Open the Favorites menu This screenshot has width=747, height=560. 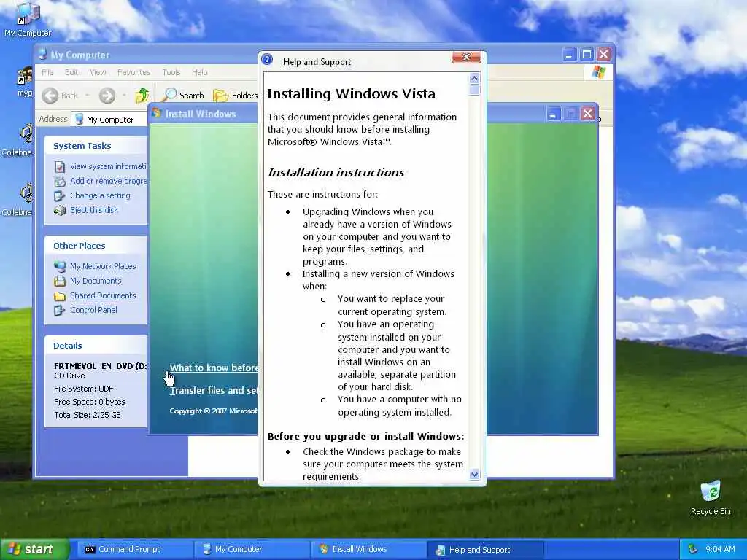(134, 72)
